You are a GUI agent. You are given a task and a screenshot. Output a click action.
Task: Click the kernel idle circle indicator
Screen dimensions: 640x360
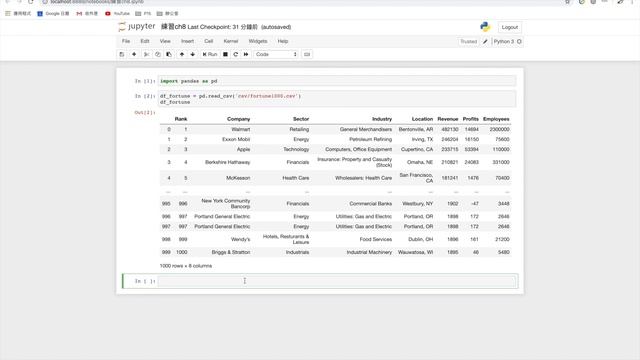519,42
